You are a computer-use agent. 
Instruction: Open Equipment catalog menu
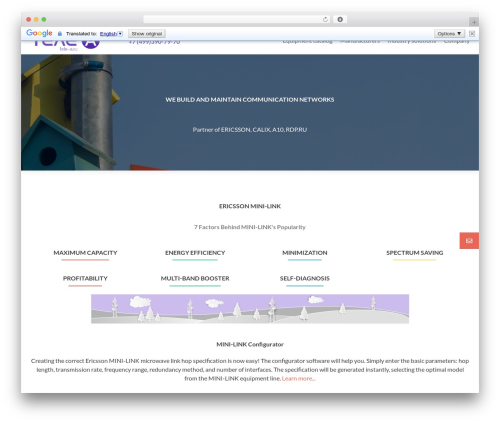tap(307, 41)
